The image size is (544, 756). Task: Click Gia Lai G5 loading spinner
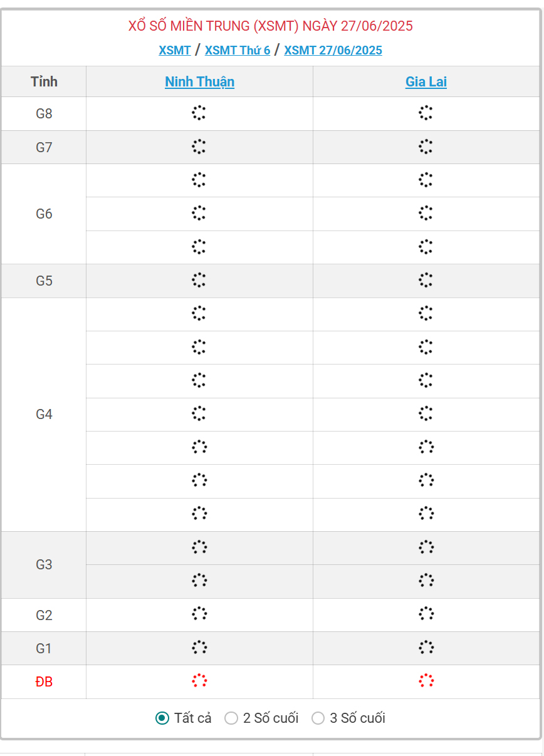(x=426, y=281)
